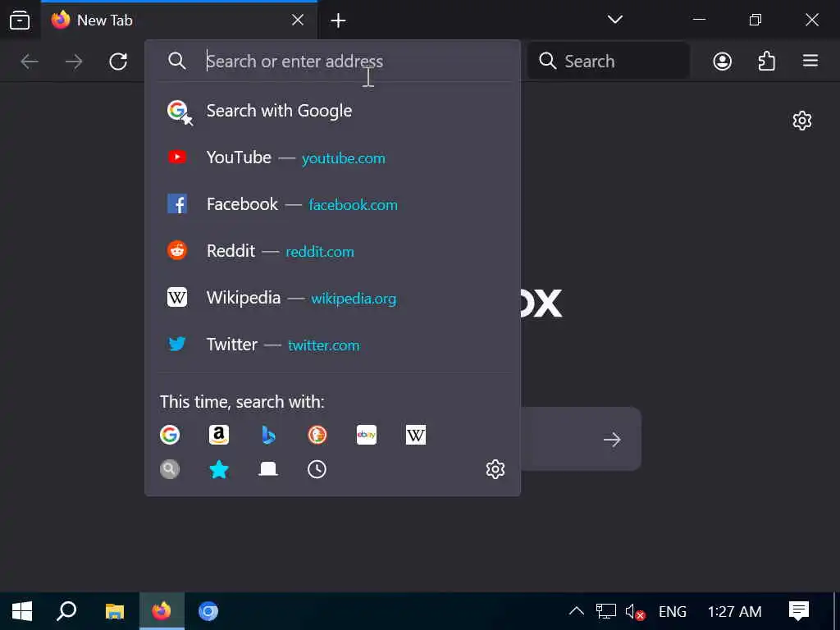Open the Reddit suggestion row
Screen dimensions: 840x630
click(x=333, y=251)
